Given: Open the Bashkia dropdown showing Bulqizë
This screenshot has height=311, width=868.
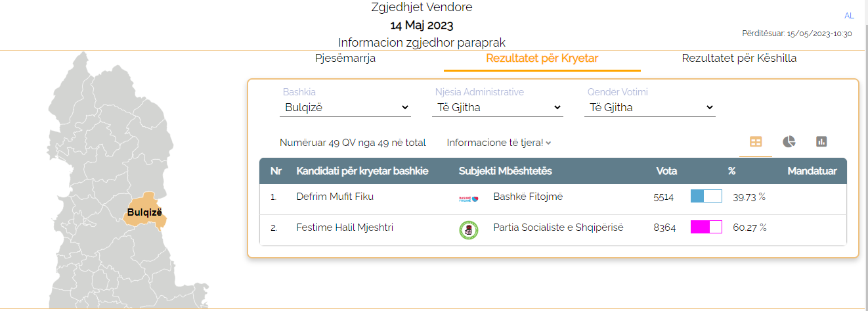Looking at the screenshot, I should 345,107.
